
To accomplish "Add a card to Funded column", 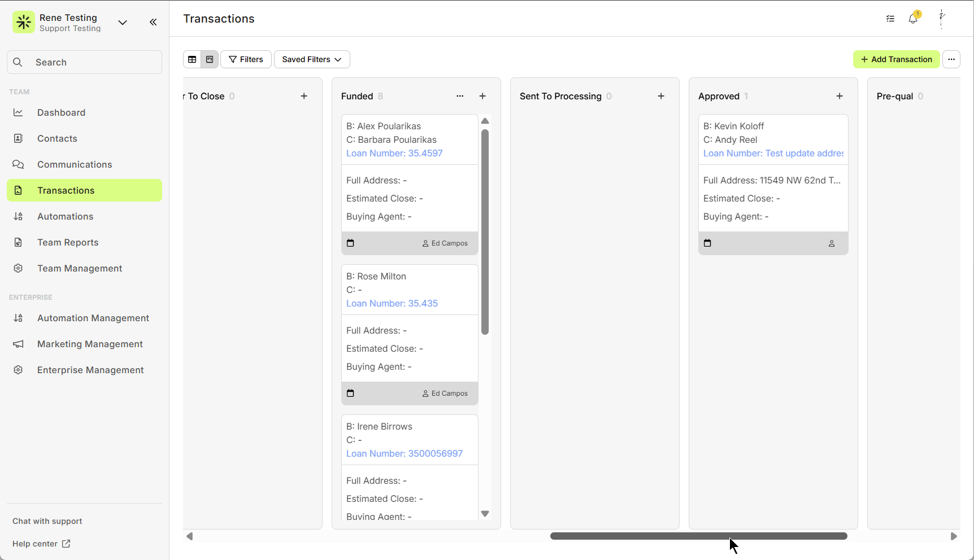I will pos(482,96).
